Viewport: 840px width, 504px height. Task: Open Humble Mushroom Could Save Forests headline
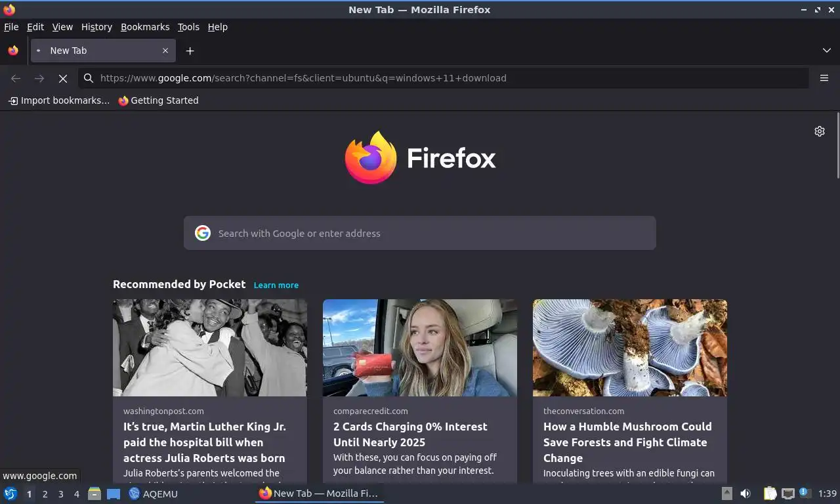coord(627,442)
